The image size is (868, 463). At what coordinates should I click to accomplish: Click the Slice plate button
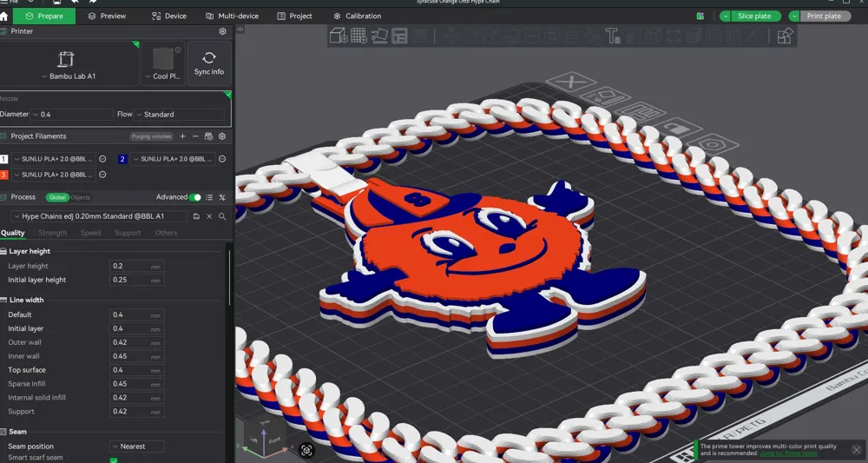click(756, 16)
